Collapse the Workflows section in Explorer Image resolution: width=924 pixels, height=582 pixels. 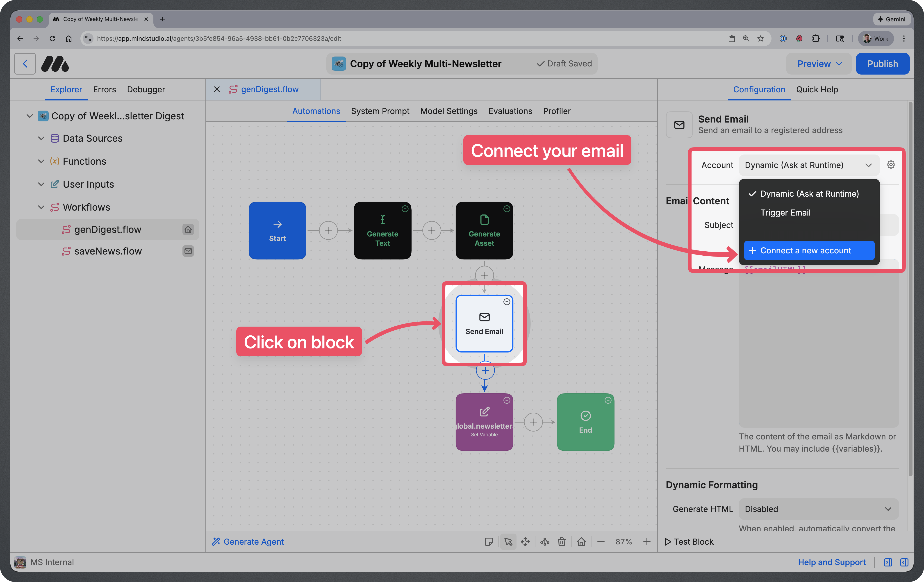(41, 207)
